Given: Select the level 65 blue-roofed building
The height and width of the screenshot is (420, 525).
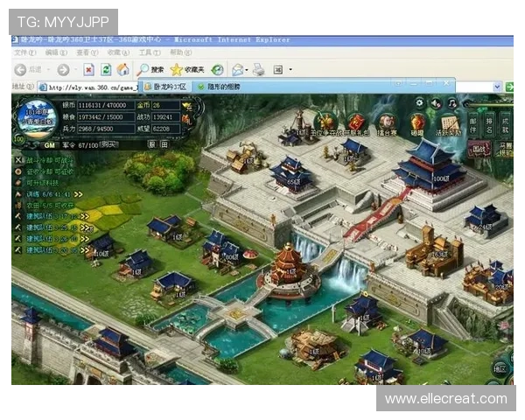Looking at the screenshot, I should pyautogui.click(x=292, y=175).
